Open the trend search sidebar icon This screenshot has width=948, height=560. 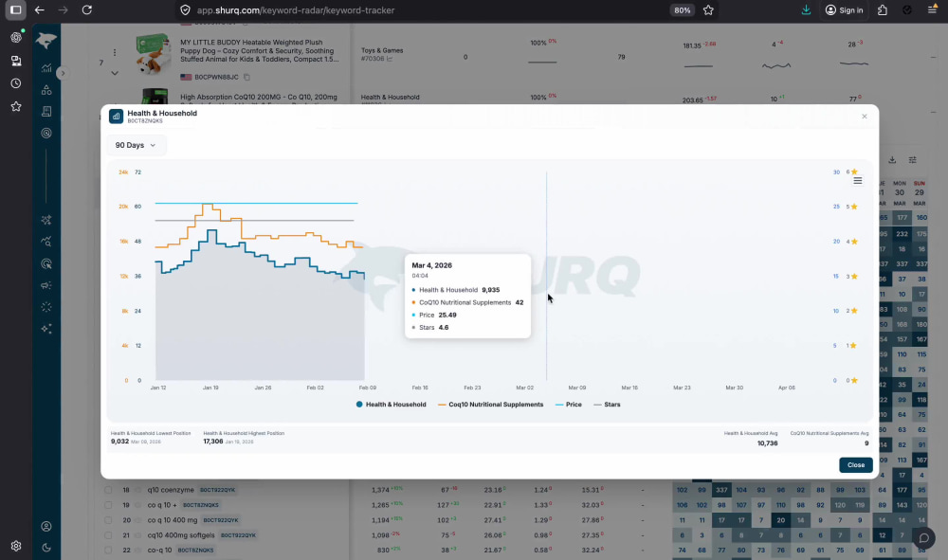tap(46, 242)
